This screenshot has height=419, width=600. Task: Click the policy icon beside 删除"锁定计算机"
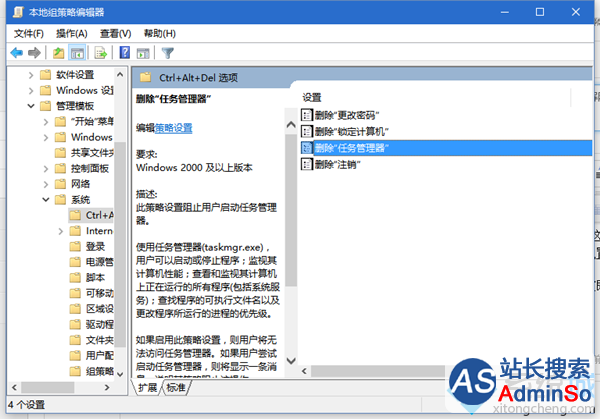307,131
